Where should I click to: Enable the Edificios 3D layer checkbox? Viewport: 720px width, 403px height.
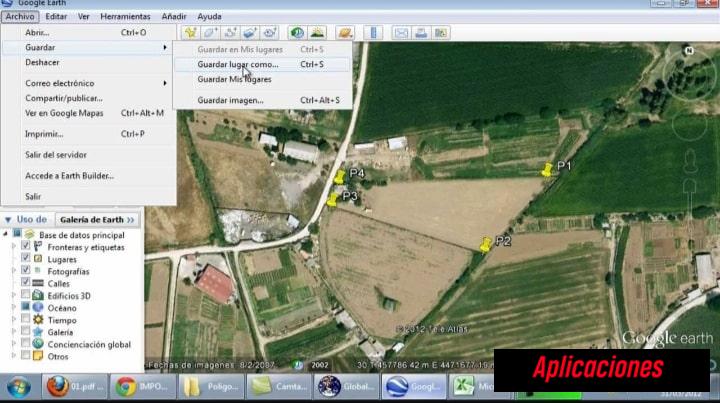click(26, 294)
